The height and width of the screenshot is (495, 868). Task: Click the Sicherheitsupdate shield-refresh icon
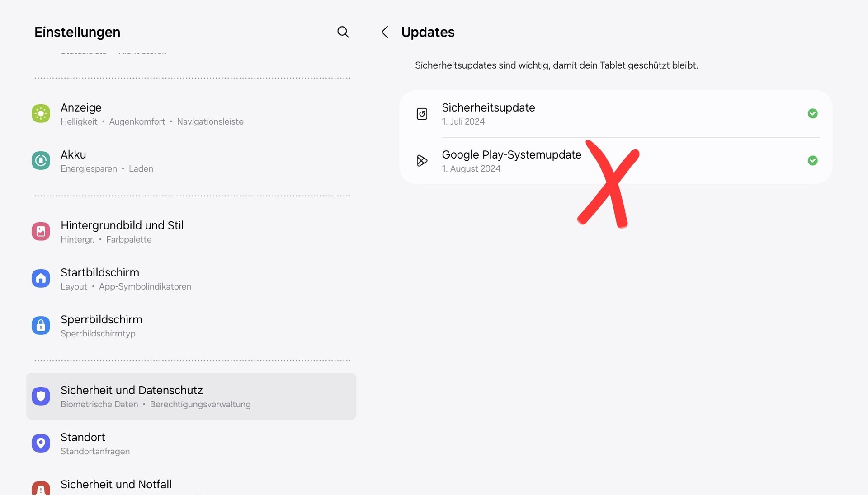(x=422, y=114)
